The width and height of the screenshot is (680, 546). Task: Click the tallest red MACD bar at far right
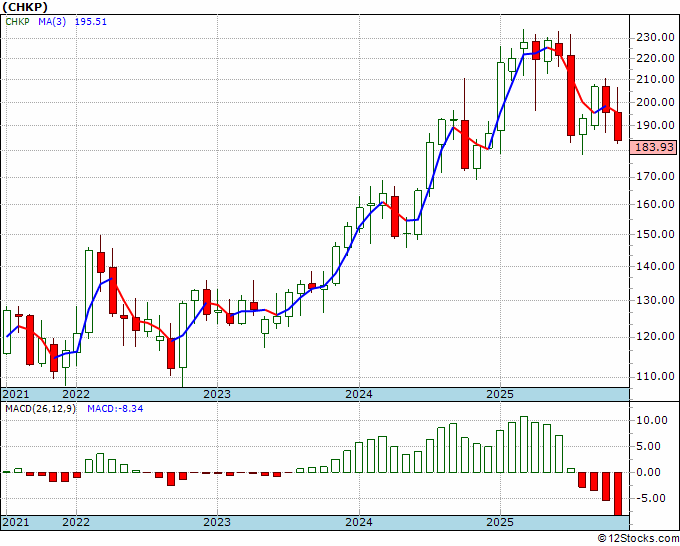[x=618, y=494]
